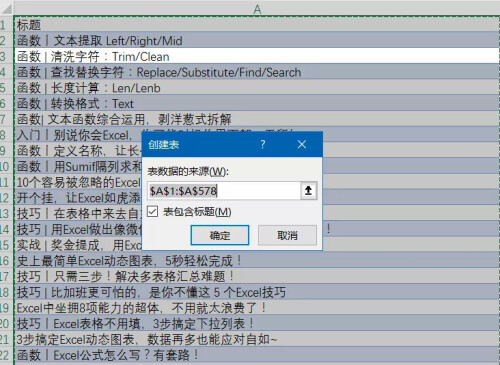Click cell starting 开个挂，让Excel如虎添
Viewport: 500px width, 365px height.
point(78,198)
